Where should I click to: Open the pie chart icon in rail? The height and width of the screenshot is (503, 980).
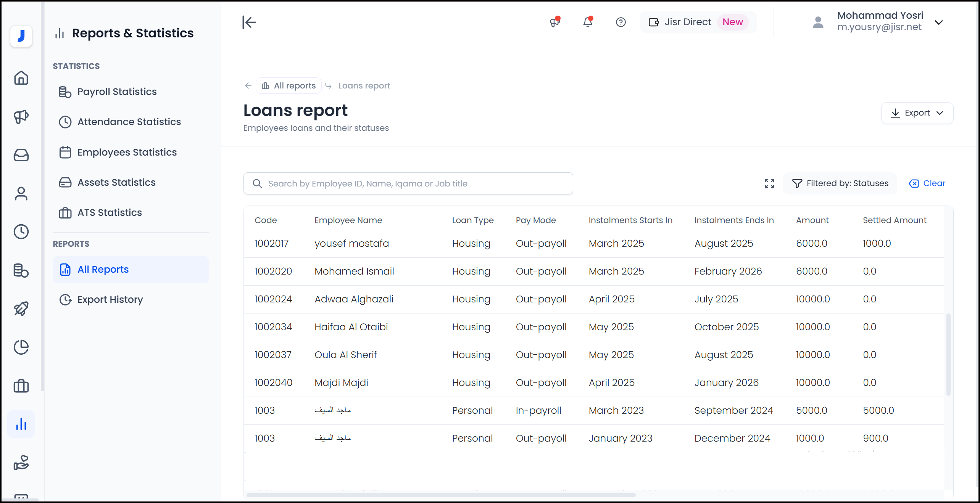point(21,347)
